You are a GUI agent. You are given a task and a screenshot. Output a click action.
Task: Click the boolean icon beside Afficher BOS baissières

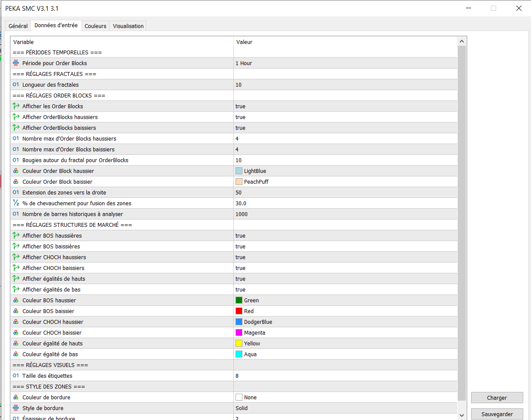coord(16,246)
